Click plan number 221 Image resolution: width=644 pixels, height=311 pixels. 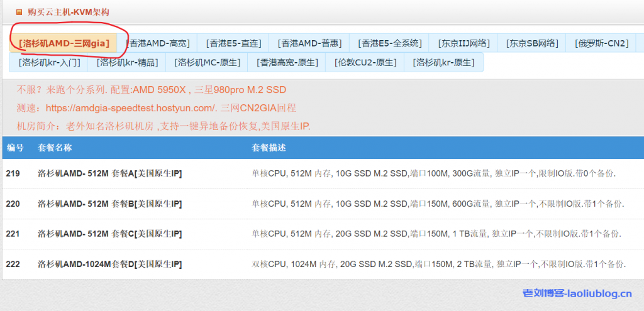pyautogui.click(x=13, y=234)
